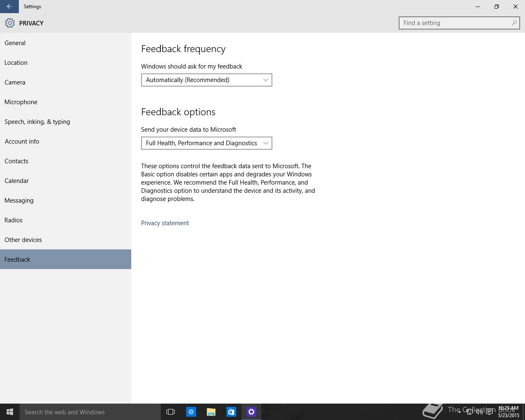Click the search magnifier icon
The image size is (525, 420).
(514, 23)
